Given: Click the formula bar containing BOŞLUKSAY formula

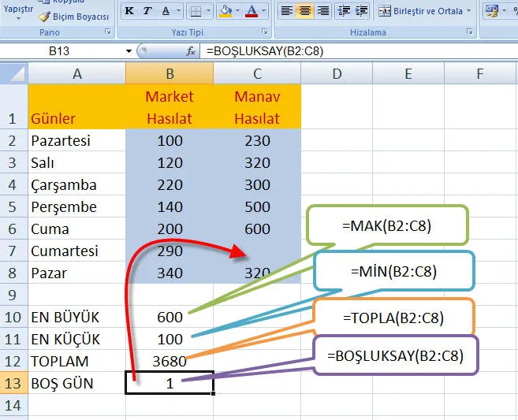Looking at the screenshot, I should pos(355,50).
